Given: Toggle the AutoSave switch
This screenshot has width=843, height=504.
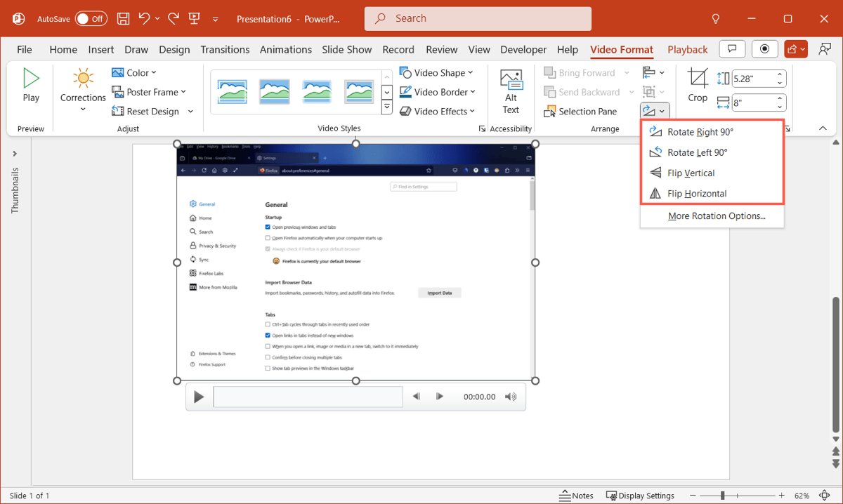Looking at the screenshot, I should [x=91, y=19].
